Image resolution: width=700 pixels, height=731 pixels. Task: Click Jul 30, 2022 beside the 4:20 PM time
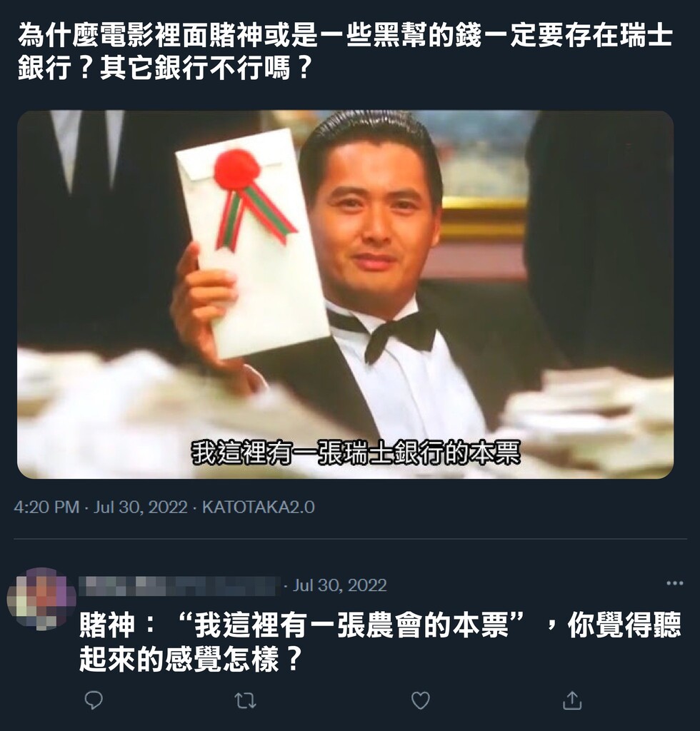141,507
